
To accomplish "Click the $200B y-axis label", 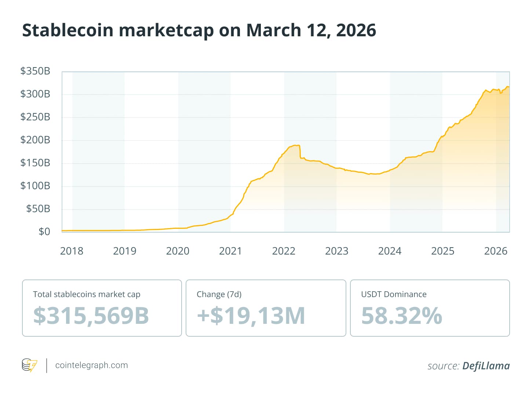I will pos(35,140).
